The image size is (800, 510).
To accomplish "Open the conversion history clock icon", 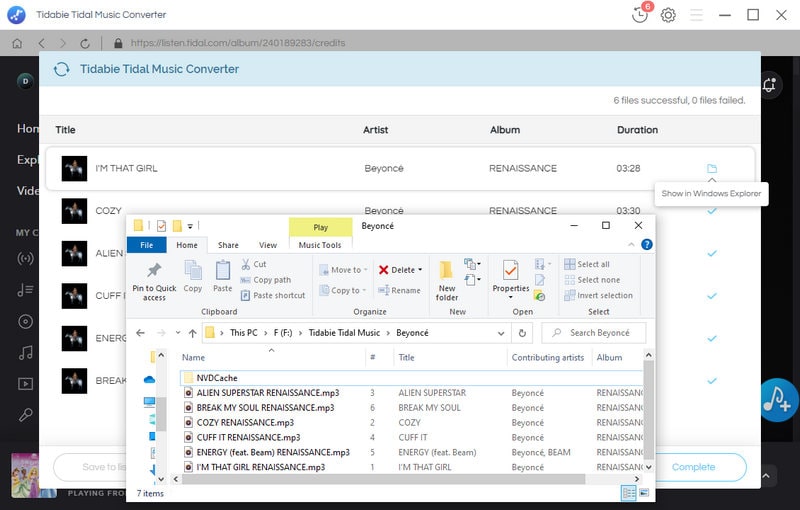I will 639,15.
